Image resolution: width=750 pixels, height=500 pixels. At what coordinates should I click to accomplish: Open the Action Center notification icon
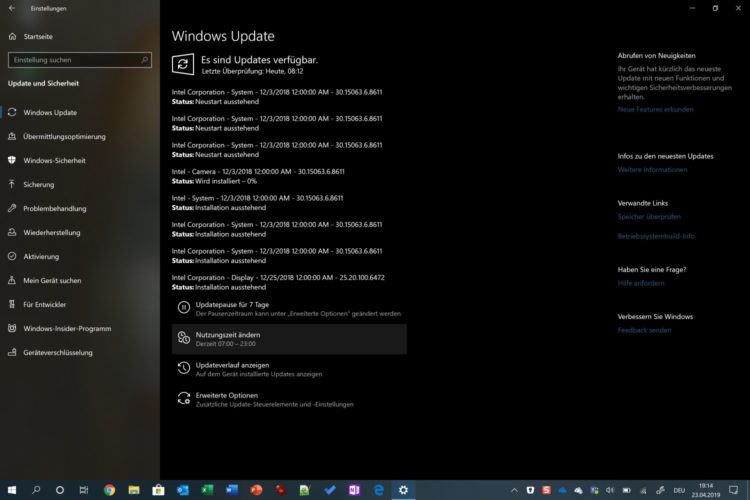(x=733, y=490)
